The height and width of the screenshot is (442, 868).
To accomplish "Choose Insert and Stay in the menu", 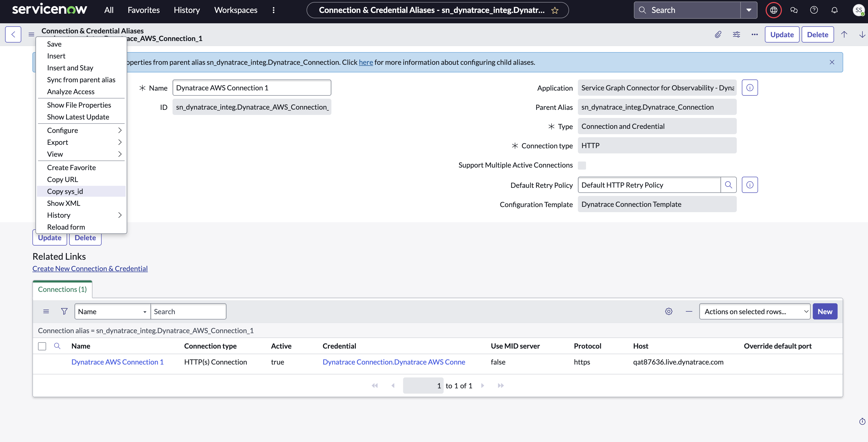I will tap(81, 68).
